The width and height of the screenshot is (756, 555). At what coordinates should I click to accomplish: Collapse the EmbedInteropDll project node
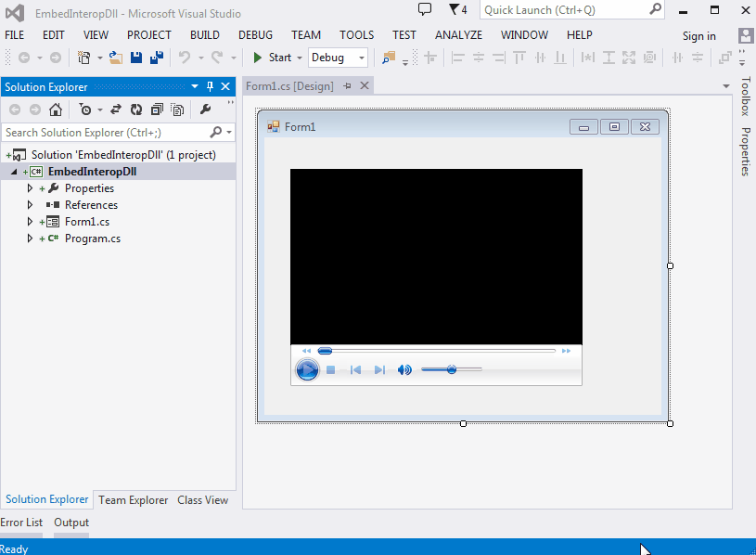14,172
